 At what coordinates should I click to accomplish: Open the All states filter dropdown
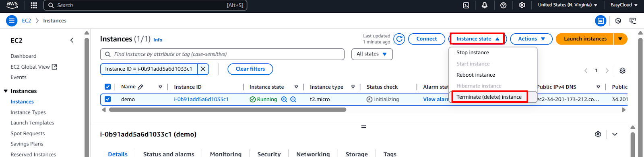372,54
